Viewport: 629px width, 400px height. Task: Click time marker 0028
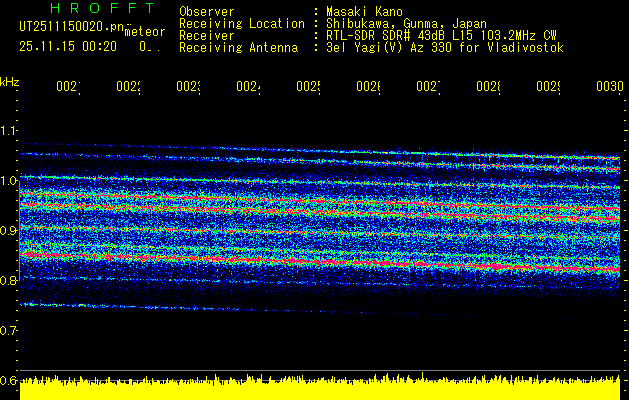coord(489,87)
